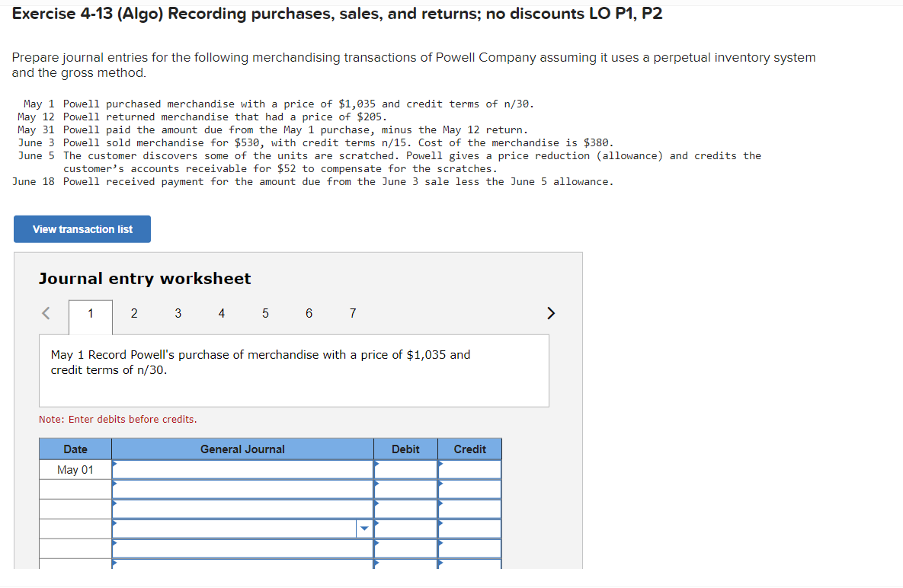The height and width of the screenshot is (588, 903).
Task: Open the account dropdown in the fourth journal row
Action: pos(365,528)
